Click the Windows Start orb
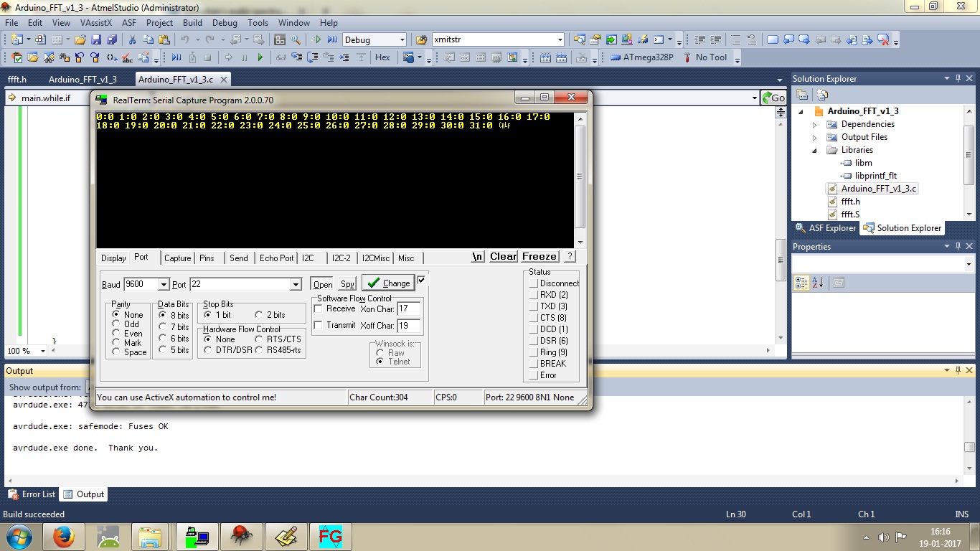The image size is (980, 551). (18, 536)
